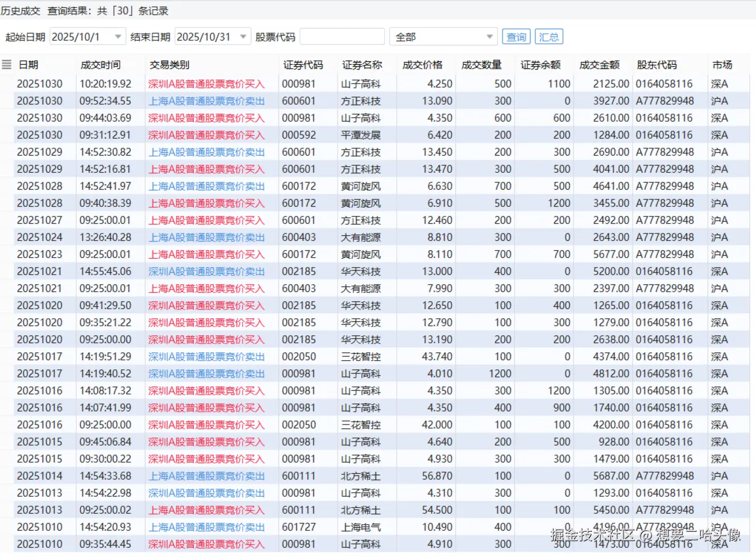This screenshot has height=558, width=756.
Task: Click the 查询 query button
Action: [x=516, y=36]
